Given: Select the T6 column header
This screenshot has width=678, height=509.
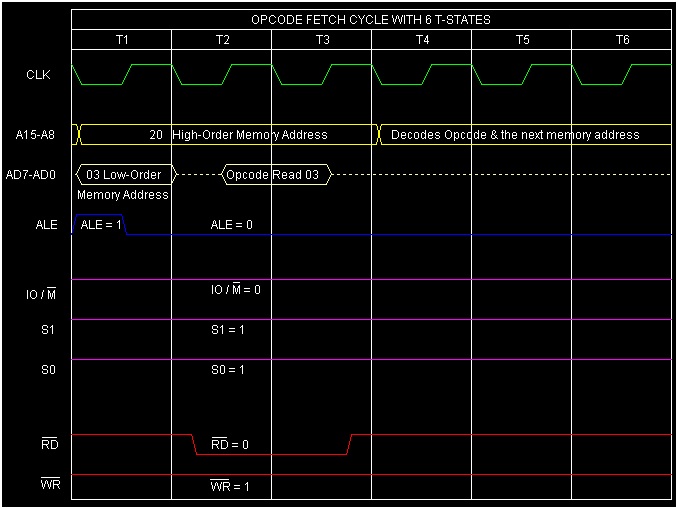Looking at the screenshot, I should point(622,40).
